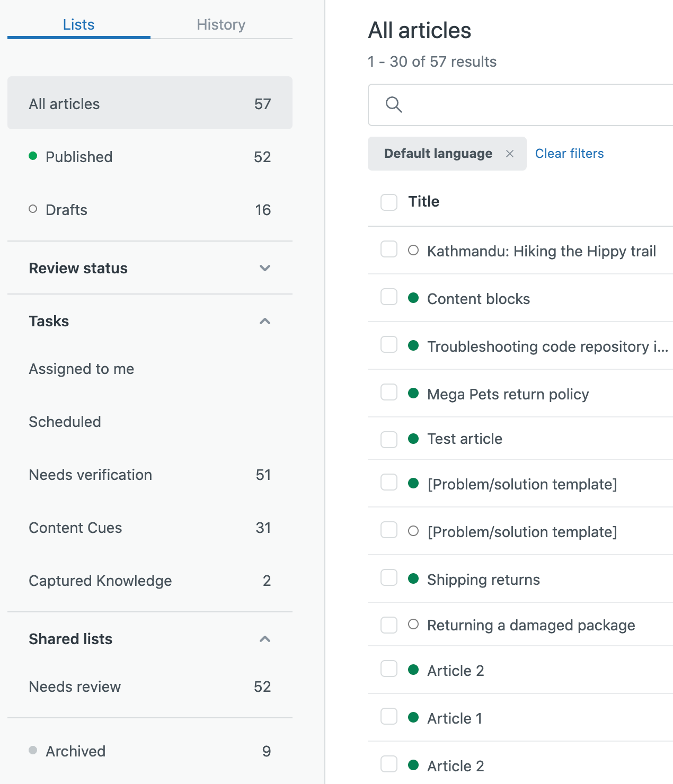The image size is (673, 784).
Task: Open the Needs verification task list
Action: click(x=91, y=475)
